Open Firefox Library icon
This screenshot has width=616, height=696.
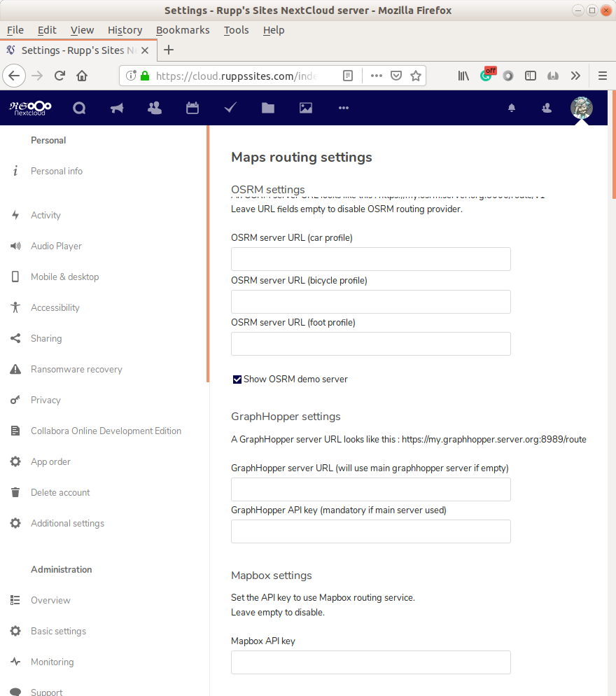click(464, 76)
